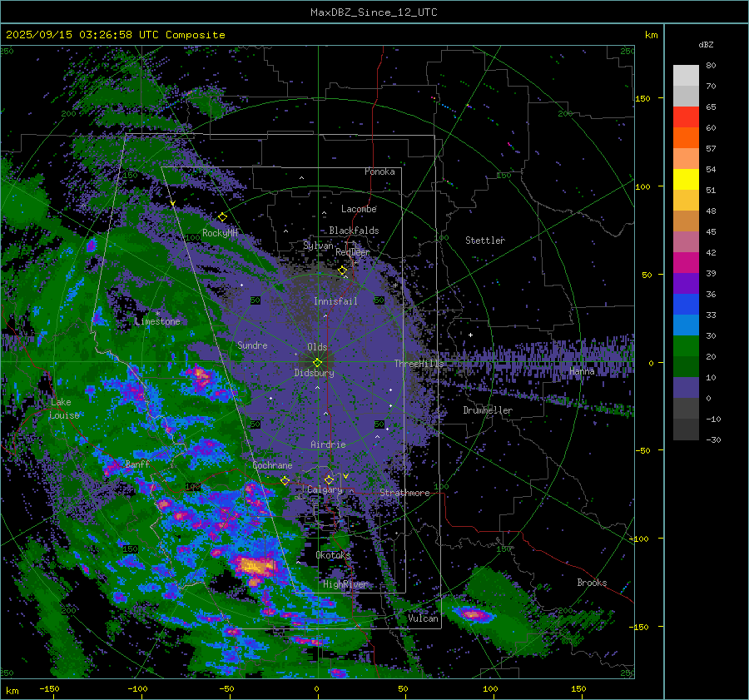Image resolution: width=749 pixels, height=700 pixels.
Task: Click the dBZ legend heading
Action: 706,44
